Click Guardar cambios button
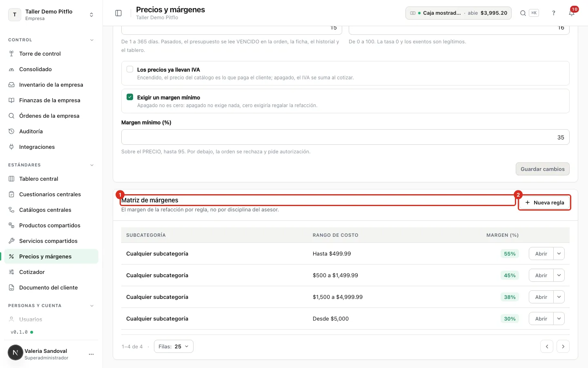588x368 pixels. point(543,169)
